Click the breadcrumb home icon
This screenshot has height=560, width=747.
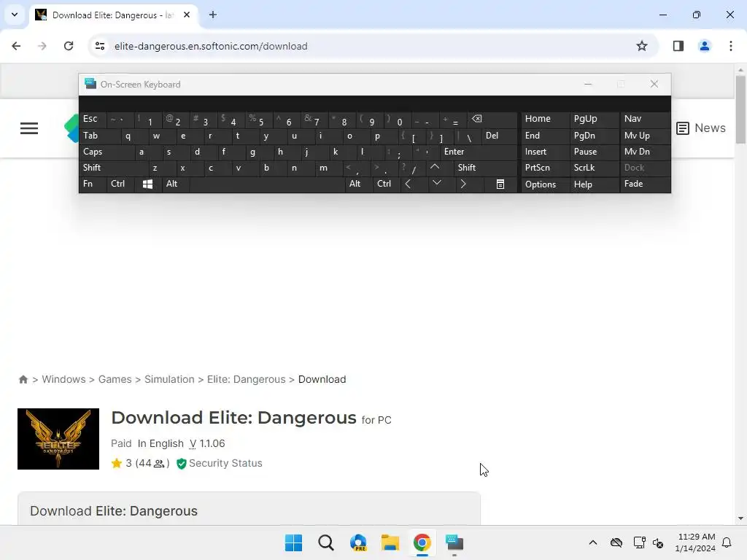pos(23,379)
